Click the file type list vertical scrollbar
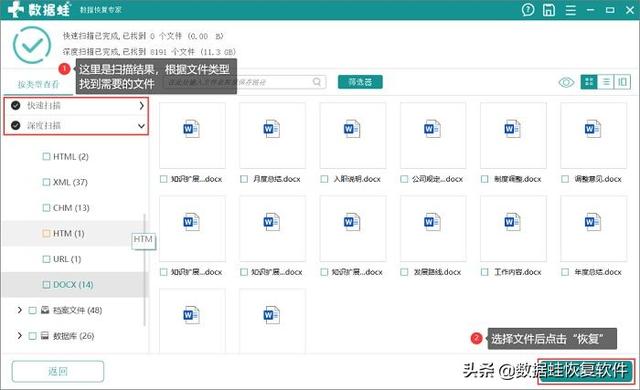Screen dimensions: 640x390 coord(144,270)
